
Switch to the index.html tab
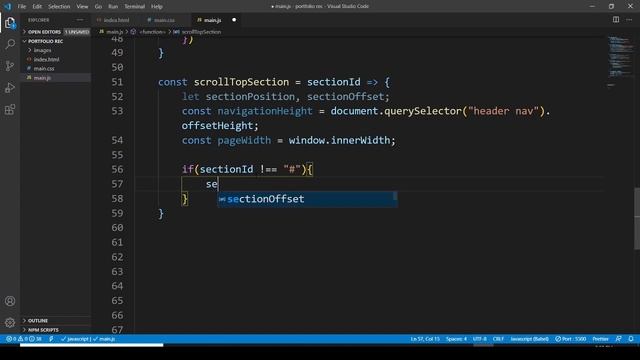115,20
